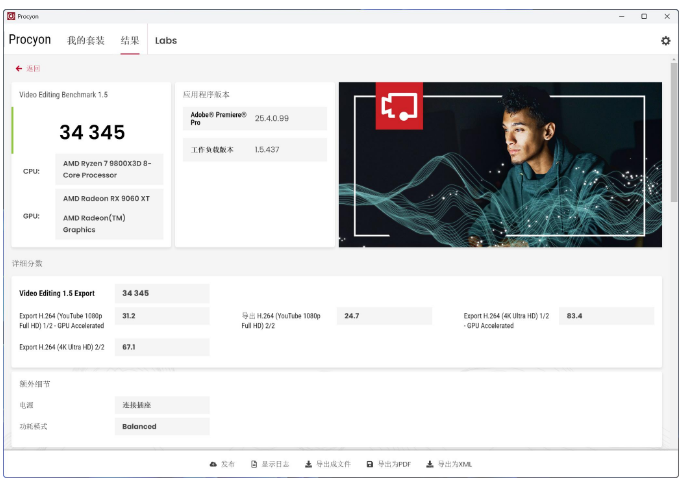Click the Procyon logo text
The width and height of the screenshot is (684, 482).
[x=30, y=40]
